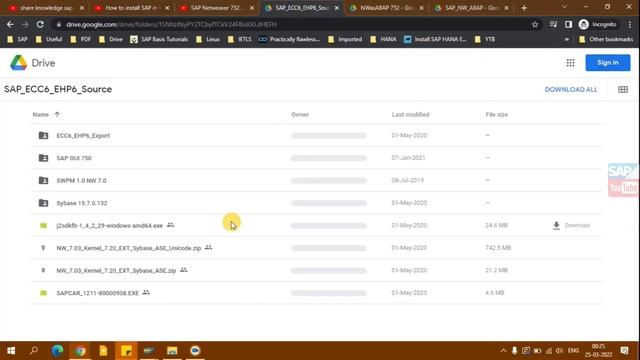This screenshot has height=360, width=640.
Task: Expand the hidden bookmarks chevron
Action: point(567,39)
